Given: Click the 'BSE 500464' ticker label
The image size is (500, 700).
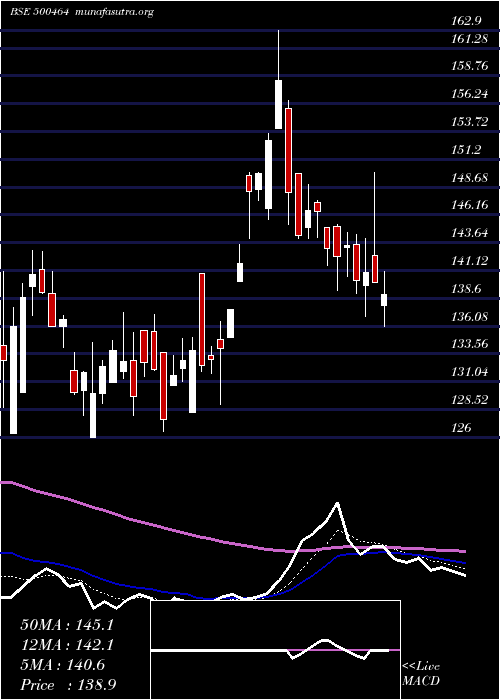Looking at the screenshot, I should [x=39, y=12].
